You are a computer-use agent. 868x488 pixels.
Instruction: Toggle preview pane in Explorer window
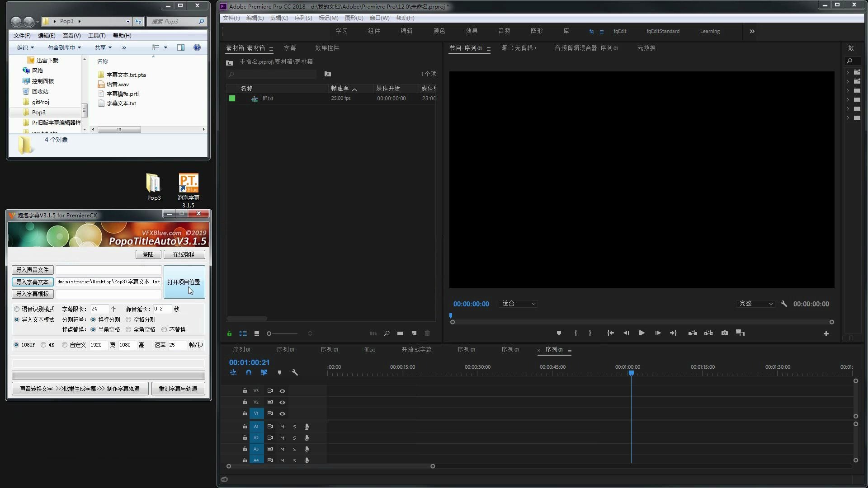(x=181, y=47)
